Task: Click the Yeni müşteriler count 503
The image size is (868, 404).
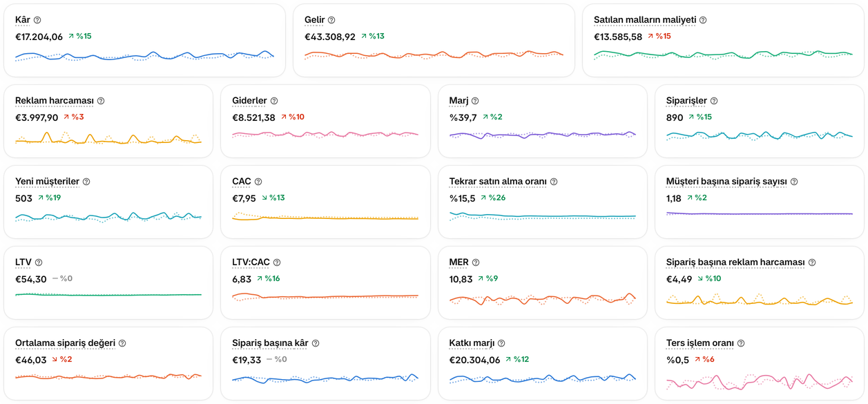Action: coord(23,198)
